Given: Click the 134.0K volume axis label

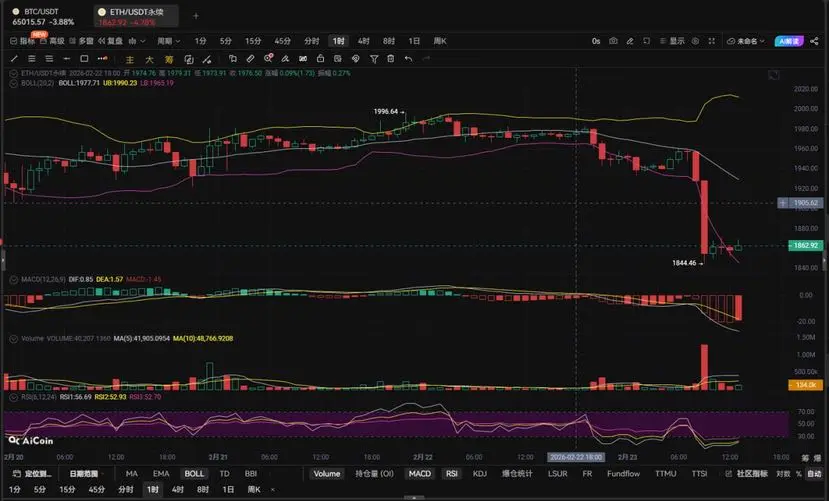Looking at the screenshot, I should [x=806, y=385].
